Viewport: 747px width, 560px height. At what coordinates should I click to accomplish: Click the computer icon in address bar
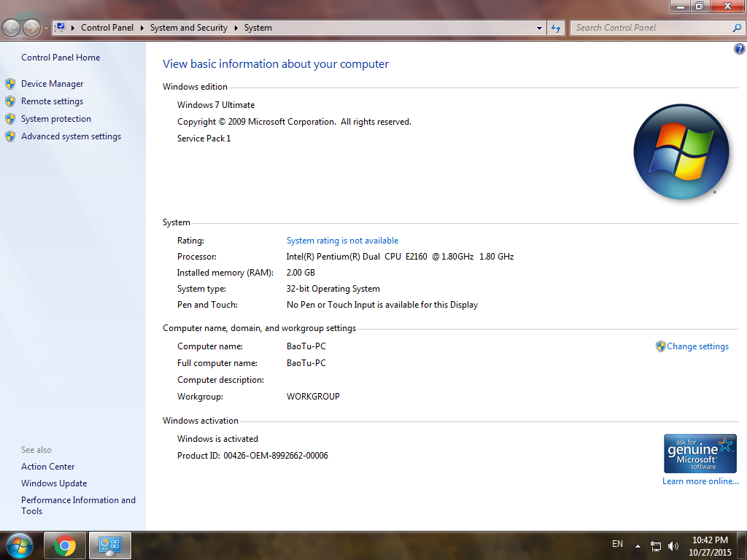(x=60, y=28)
